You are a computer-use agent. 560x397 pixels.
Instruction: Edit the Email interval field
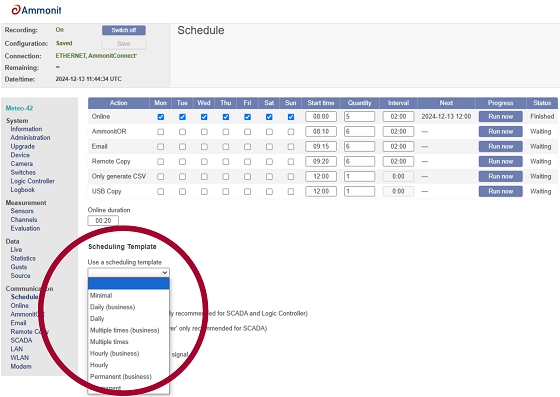coord(398,147)
